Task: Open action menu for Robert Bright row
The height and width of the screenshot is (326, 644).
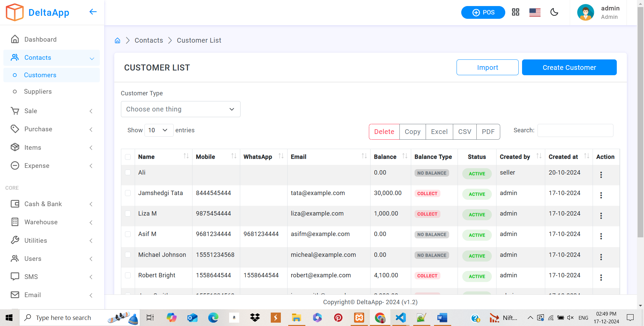Action: pyautogui.click(x=601, y=277)
